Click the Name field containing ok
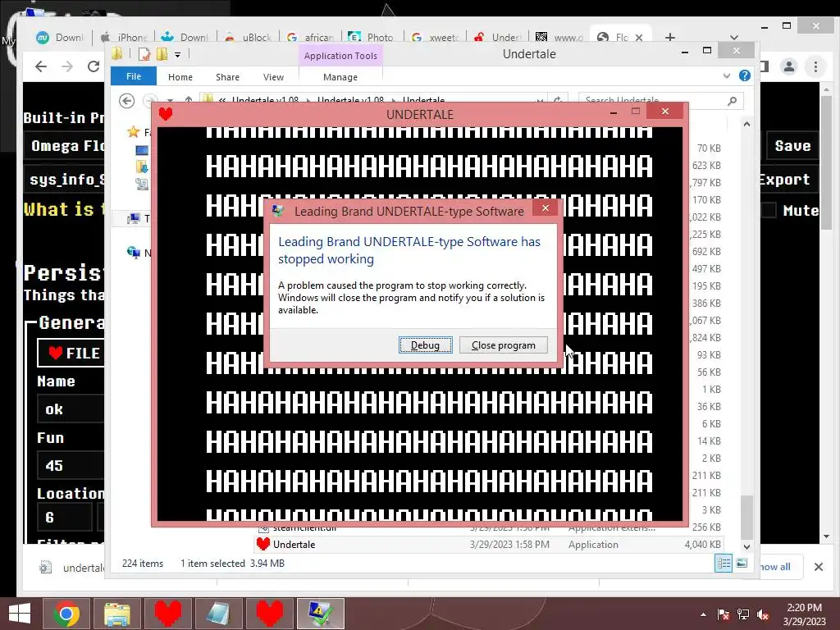Image resolution: width=840 pixels, height=630 pixels. click(71, 409)
